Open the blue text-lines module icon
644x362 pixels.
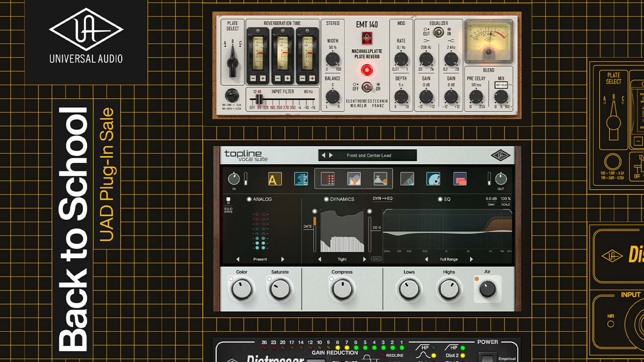coord(301,179)
